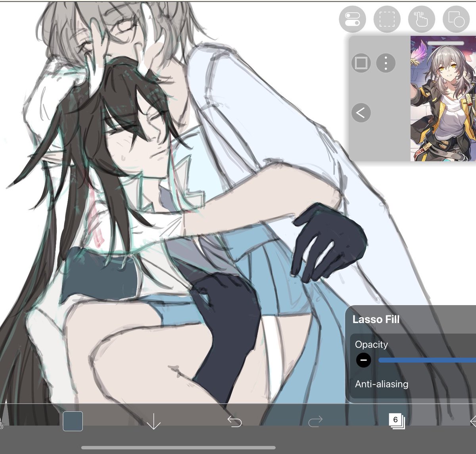Tap the square frame icon in reference panel
This screenshot has width=476, height=454.
pyautogui.click(x=361, y=63)
